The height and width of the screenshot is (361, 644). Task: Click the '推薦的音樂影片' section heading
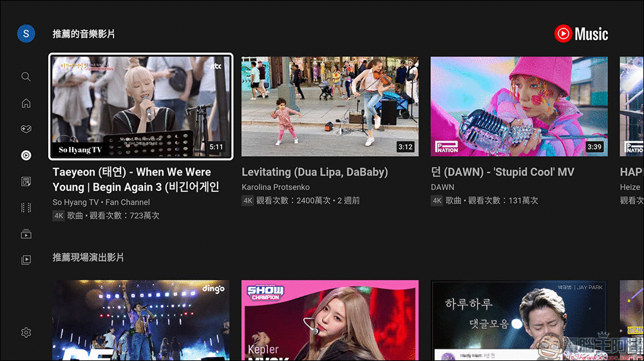(x=84, y=34)
